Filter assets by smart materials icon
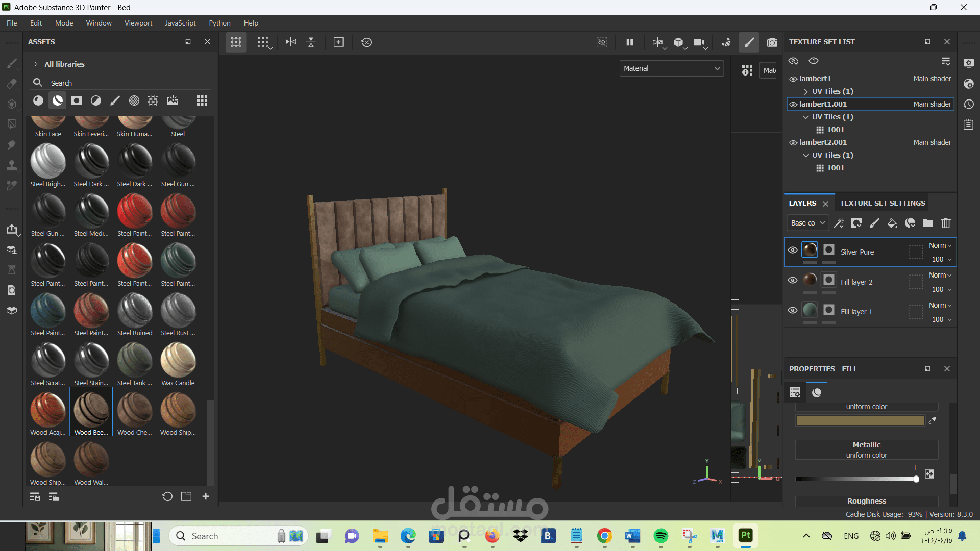Viewport: 980px width, 551px height. tap(58, 101)
